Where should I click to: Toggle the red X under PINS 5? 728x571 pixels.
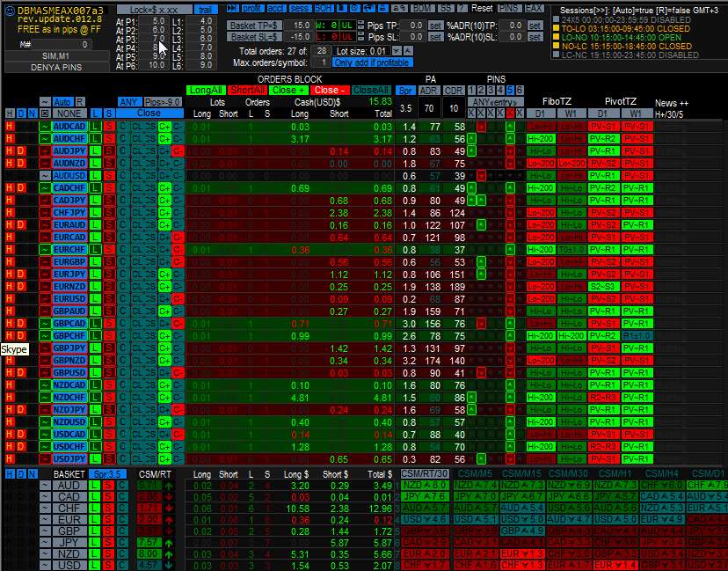pyautogui.click(x=510, y=113)
